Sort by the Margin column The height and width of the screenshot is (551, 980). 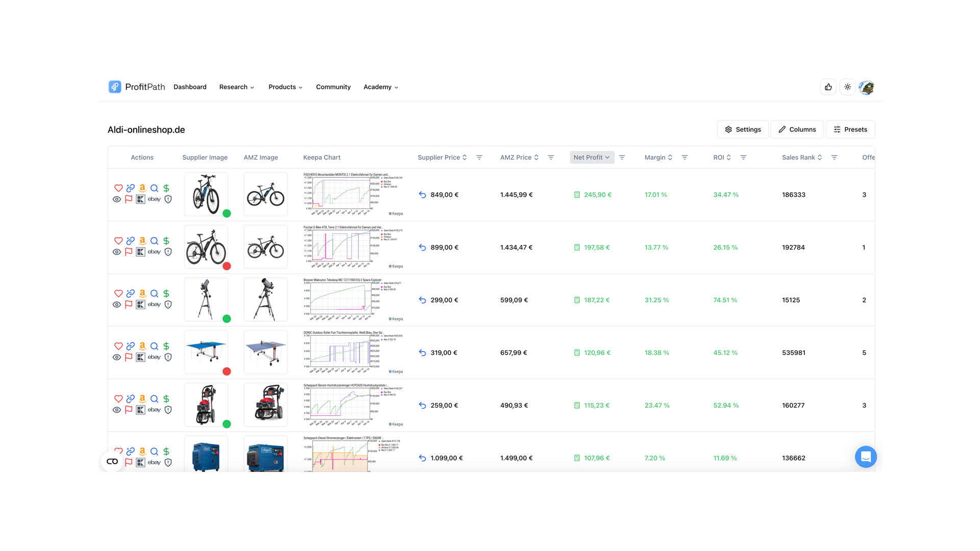pos(658,158)
